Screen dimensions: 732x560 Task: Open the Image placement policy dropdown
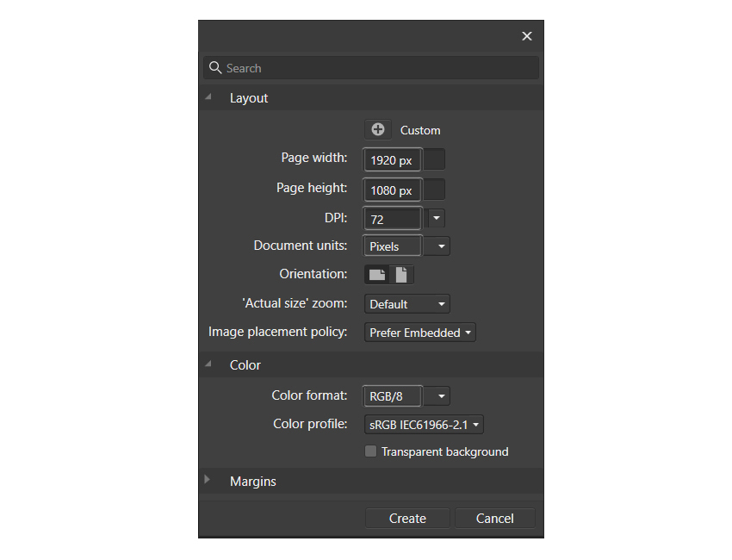(468, 332)
